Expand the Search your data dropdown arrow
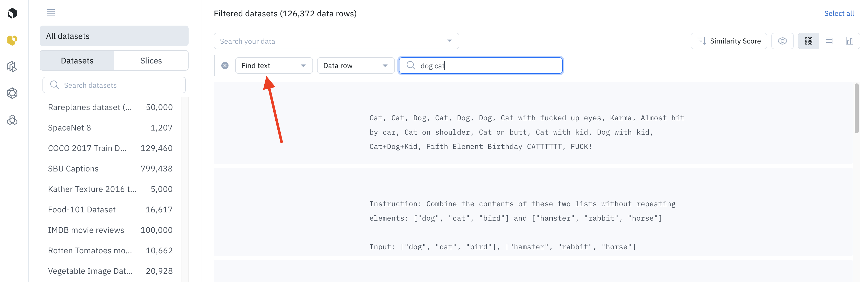The height and width of the screenshot is (282, 868). coord(449,41)
